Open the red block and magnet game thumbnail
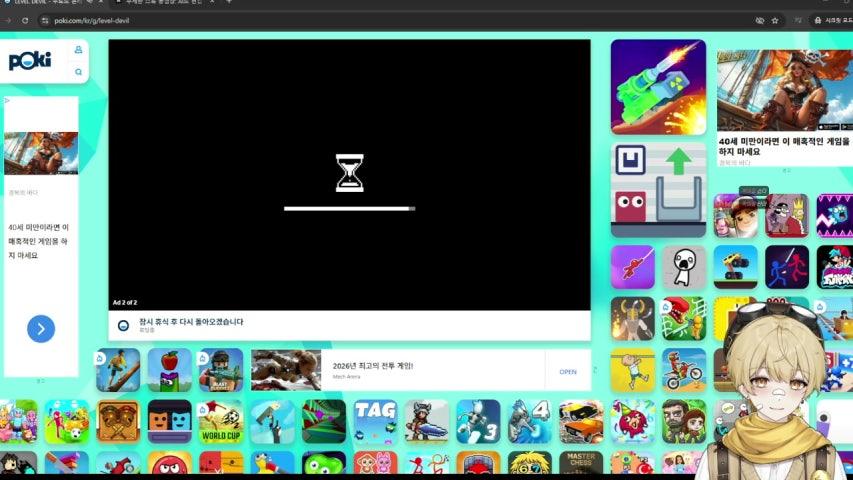 (x=658, y=190)
